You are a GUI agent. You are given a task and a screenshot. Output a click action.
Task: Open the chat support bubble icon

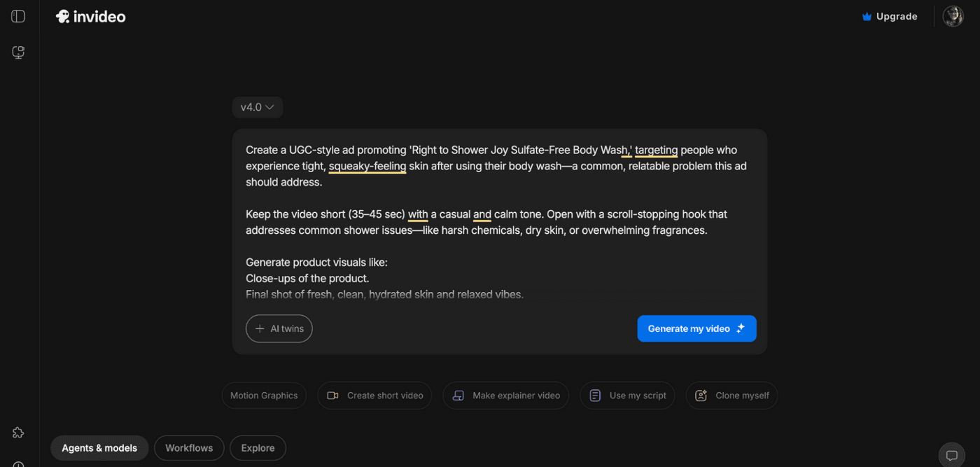point(951,456)
